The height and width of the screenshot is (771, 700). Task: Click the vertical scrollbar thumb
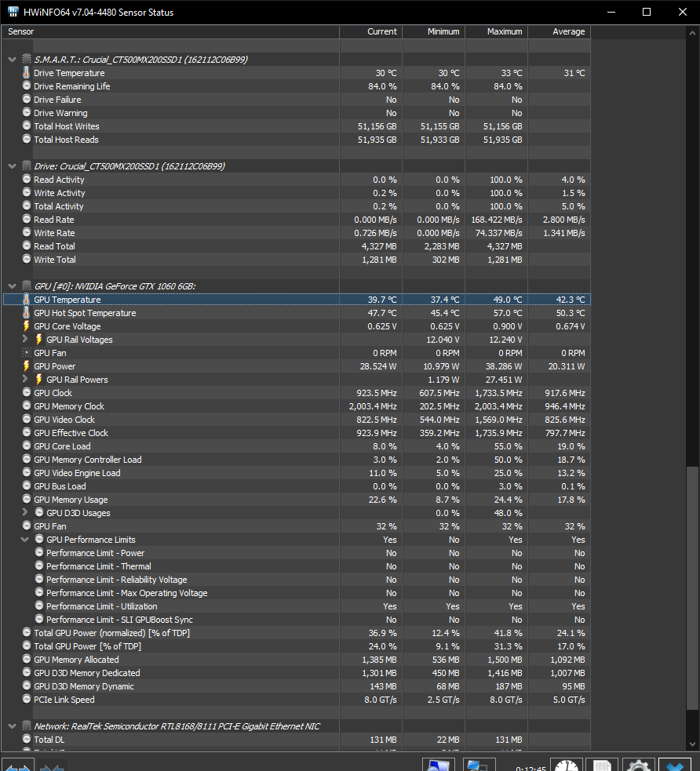click(x=693, y=587)
